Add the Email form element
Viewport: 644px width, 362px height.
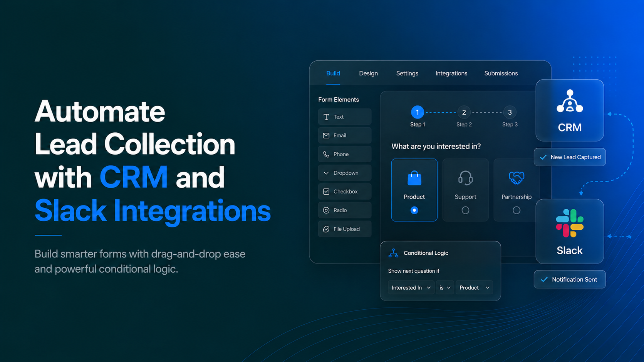tap(345, 135)
